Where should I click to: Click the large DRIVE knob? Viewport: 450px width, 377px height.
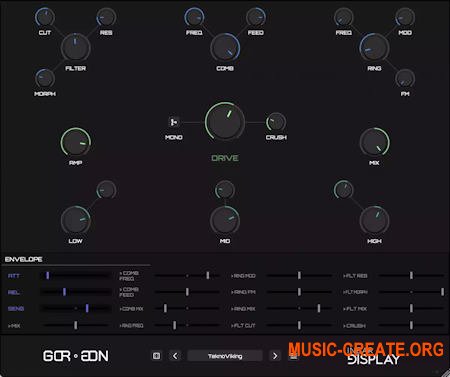pyautogui.click(x=225, y=121)
